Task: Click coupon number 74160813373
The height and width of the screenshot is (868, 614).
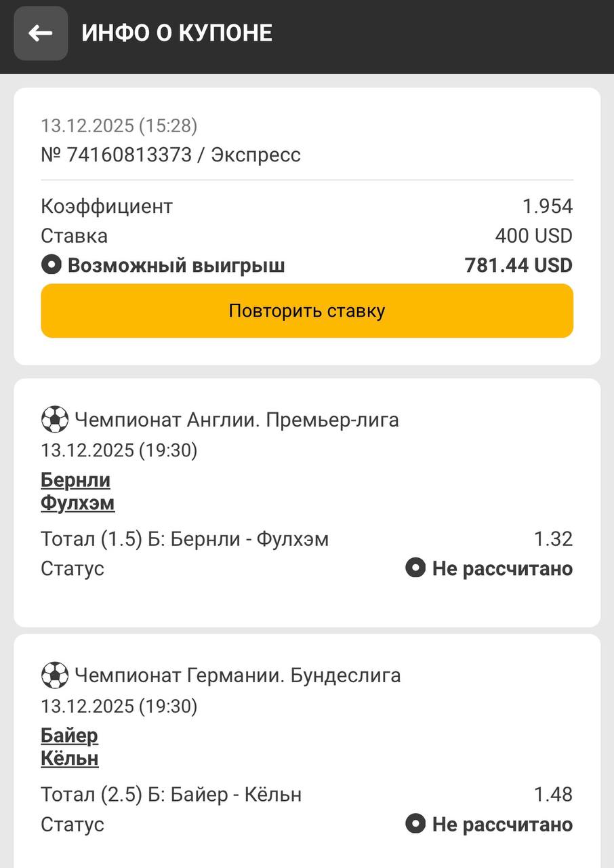Action: (129, 155)
